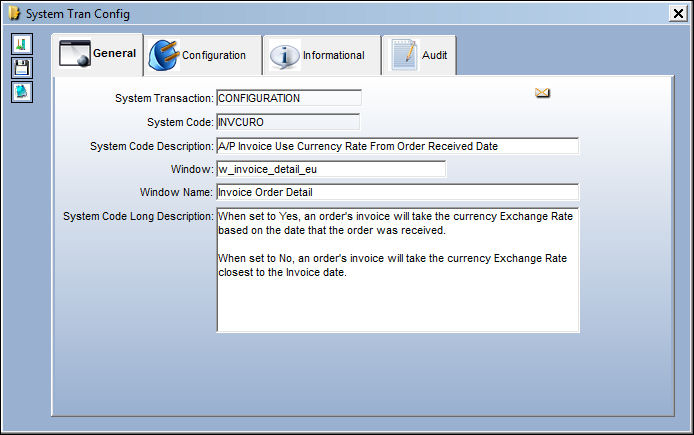Click the envelope mail icon
Image resolution: width=694 pixels, height=435 pixels.
coord(542,92)
